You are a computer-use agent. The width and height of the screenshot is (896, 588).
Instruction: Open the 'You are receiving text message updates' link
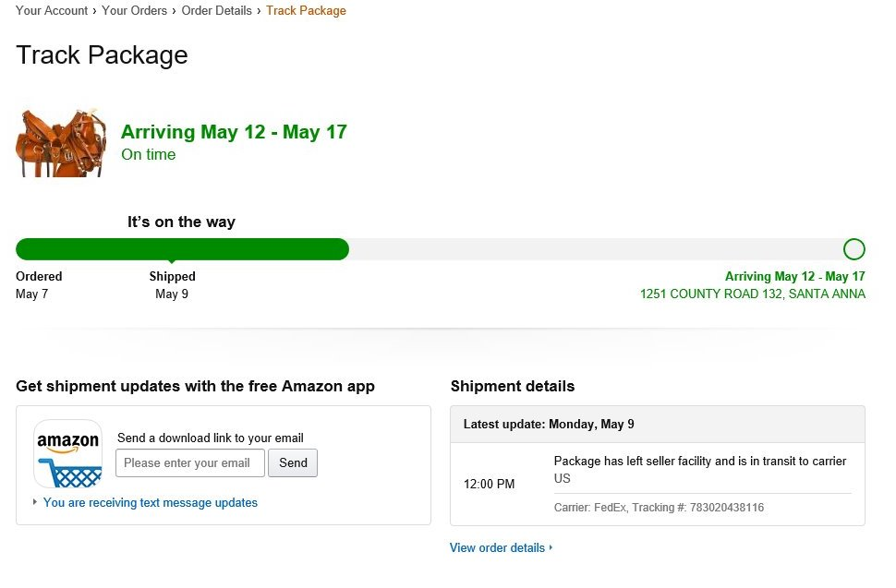pyautogui.click(x=151, y=502)
